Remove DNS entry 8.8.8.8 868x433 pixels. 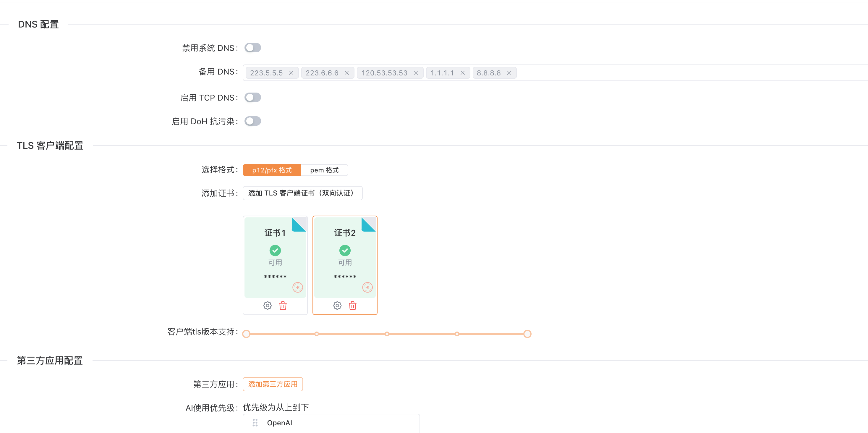coord(509,73)
